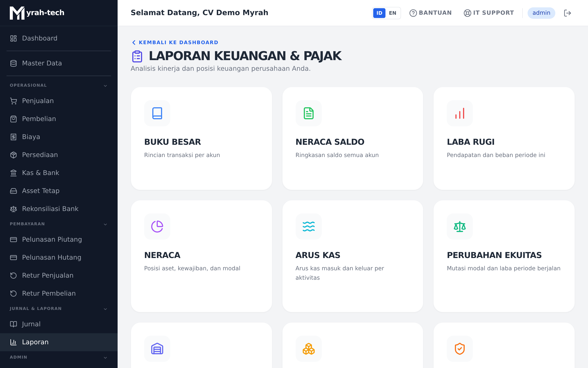Screen dimensions: 588x368
Task: Click the Master Data database icon
Action: [13, 63]
